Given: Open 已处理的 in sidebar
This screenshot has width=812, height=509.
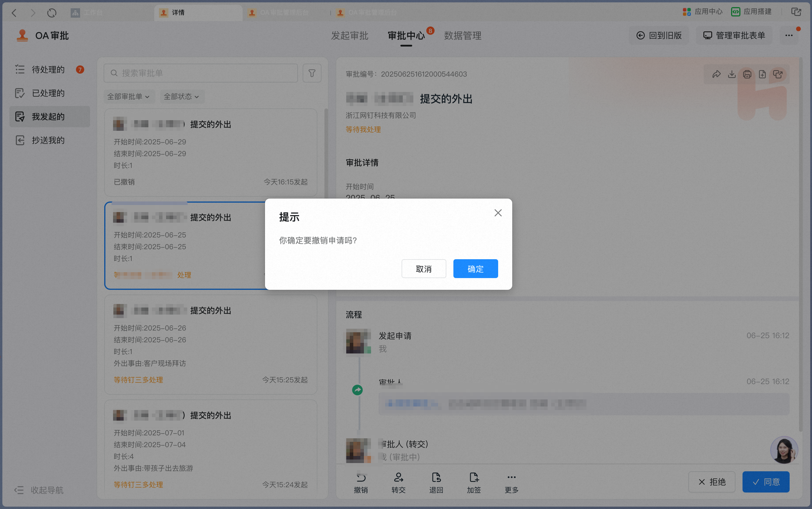Looking at the screenshot, I should (50, 93).
